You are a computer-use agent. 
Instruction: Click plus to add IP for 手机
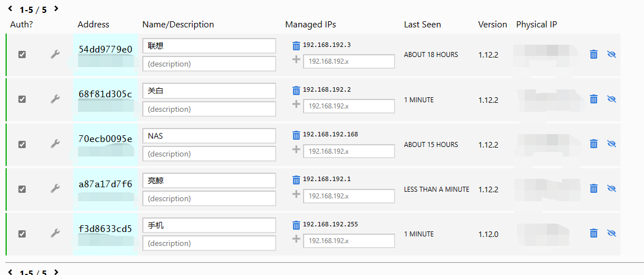(x=296, y=239)
